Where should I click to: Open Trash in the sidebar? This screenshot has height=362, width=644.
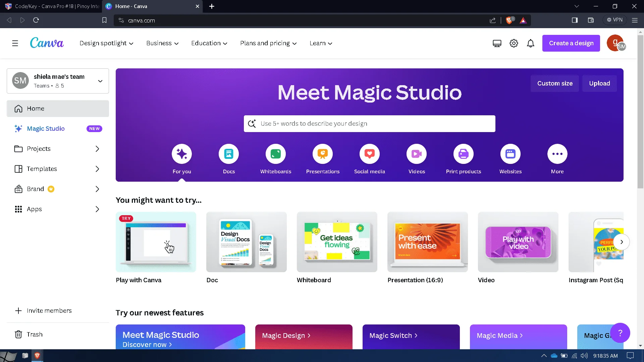click(58, 335)
